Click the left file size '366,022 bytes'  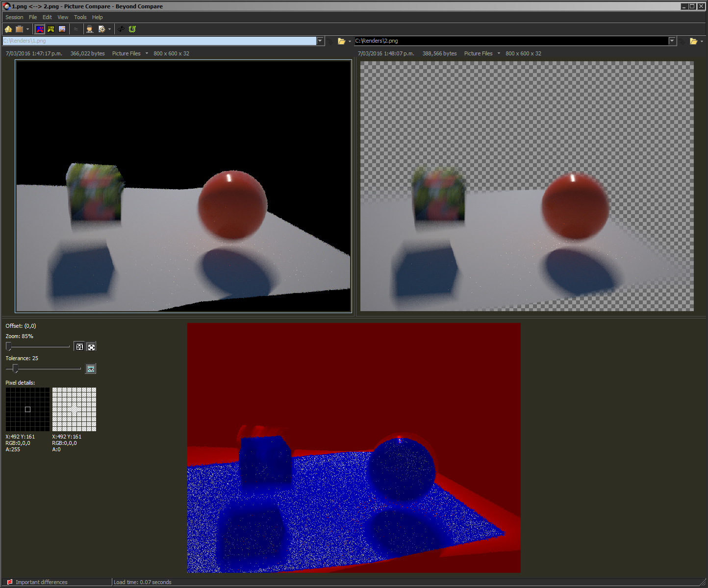pyautogui.click(x=87, y=53)
